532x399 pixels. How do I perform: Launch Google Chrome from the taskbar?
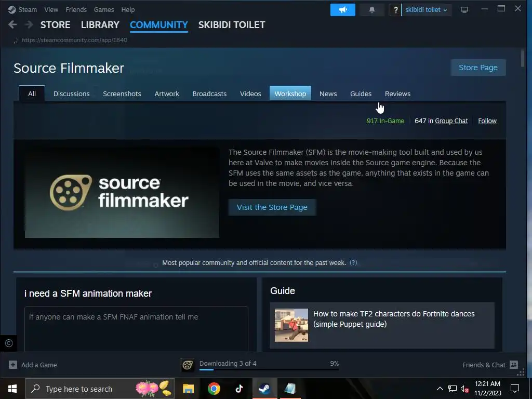(214, 389)
